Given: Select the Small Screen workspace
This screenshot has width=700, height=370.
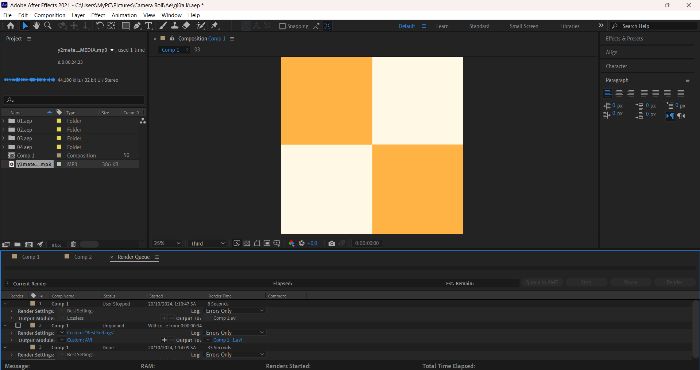Looking at the screenshot, I should pyautogui.click(x=524, y=26).
